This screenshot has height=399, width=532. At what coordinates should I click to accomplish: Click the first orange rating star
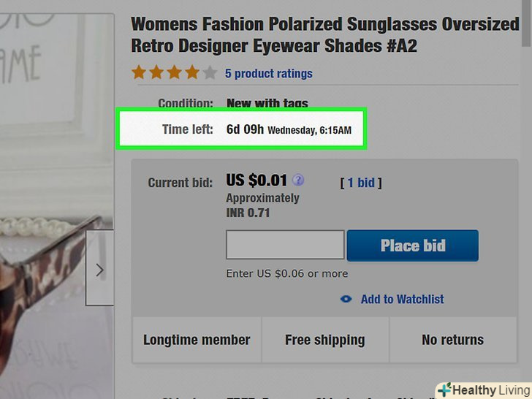(x=139, y=73)
